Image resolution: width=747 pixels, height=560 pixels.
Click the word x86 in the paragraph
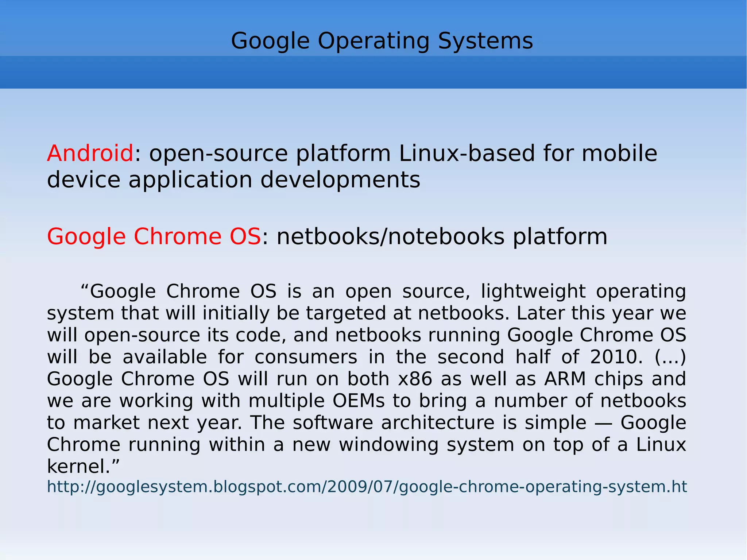point(415,379)
